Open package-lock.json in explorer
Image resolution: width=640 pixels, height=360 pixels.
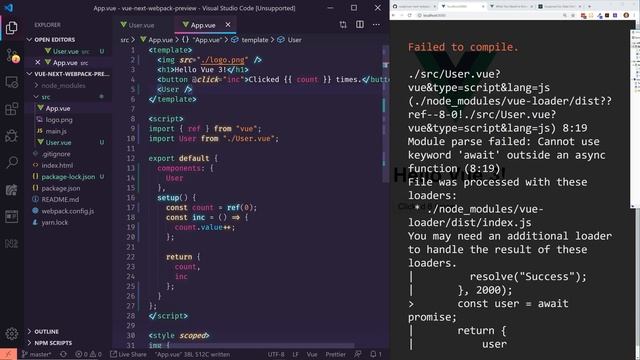tap(68, 177)
